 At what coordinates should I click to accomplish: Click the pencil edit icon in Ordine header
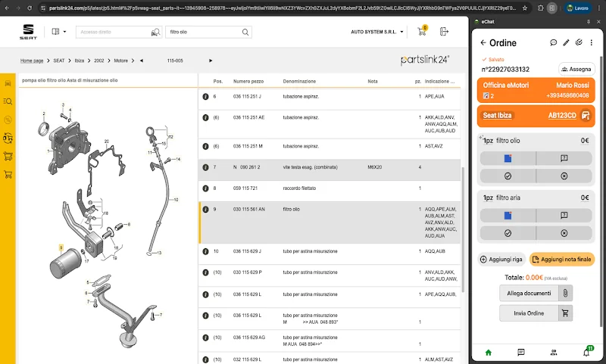tap(566, 42)
